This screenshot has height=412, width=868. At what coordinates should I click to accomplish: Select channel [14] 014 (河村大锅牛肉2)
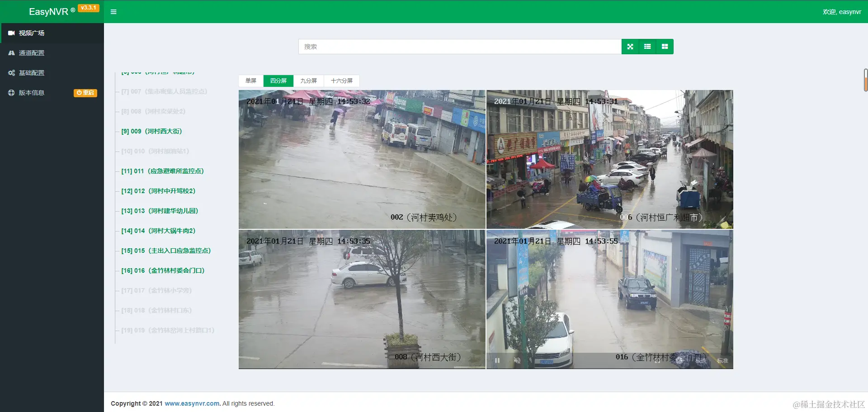[158, 231]
